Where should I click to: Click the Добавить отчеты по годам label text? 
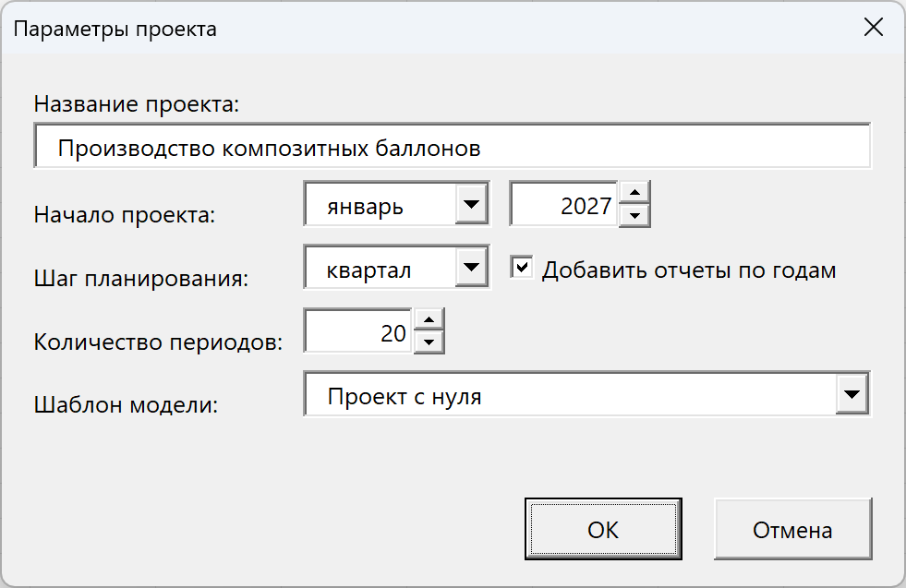[689, 270]
